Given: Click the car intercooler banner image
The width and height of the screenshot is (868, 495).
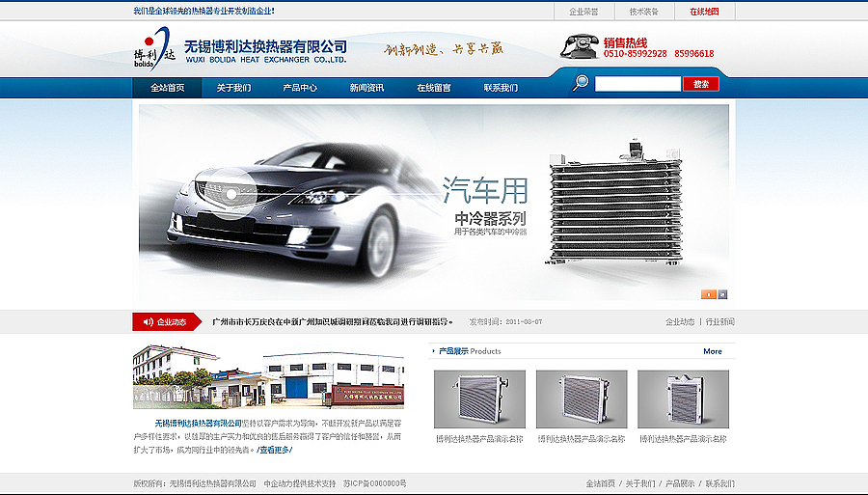Looking at the screenshot, I should (433, 202).
